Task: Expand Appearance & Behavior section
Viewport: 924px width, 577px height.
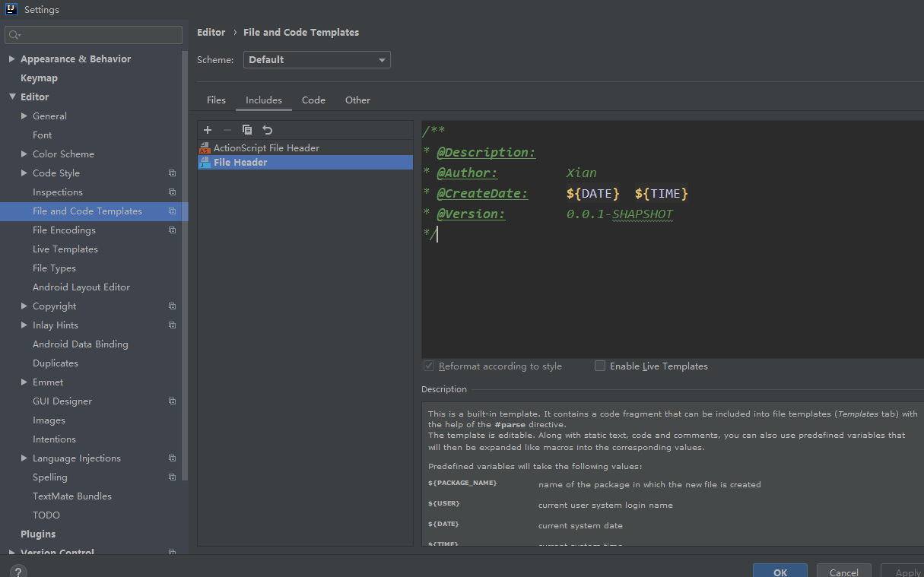Action: point(12,59)
